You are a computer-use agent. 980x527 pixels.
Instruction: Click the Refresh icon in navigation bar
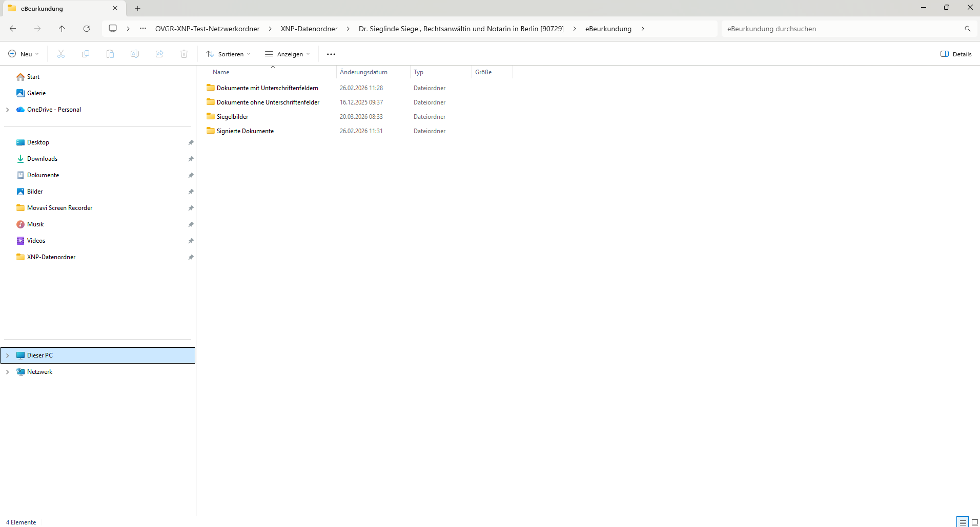click(87, 29)
